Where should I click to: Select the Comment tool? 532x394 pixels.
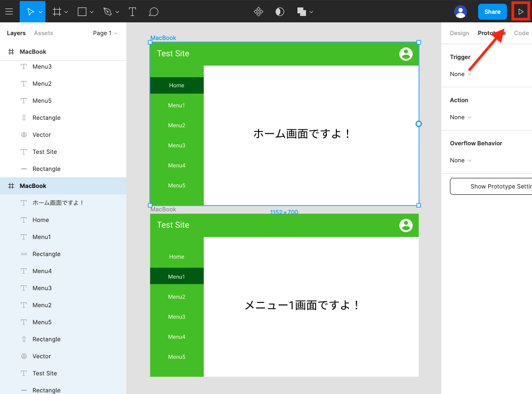click(154, 12)
